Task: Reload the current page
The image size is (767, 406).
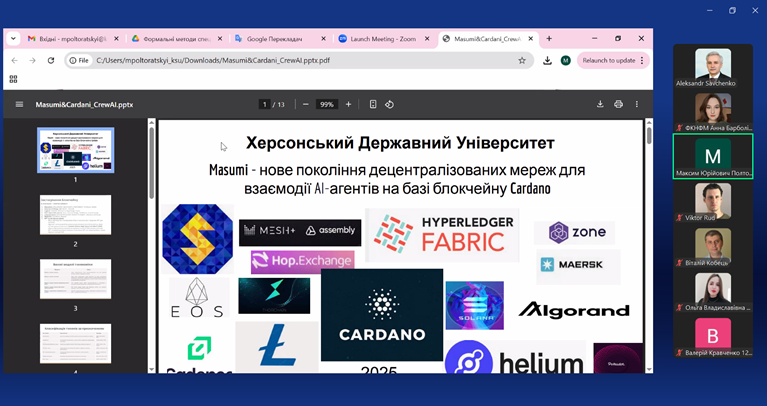Action: (x=51, y=61)
